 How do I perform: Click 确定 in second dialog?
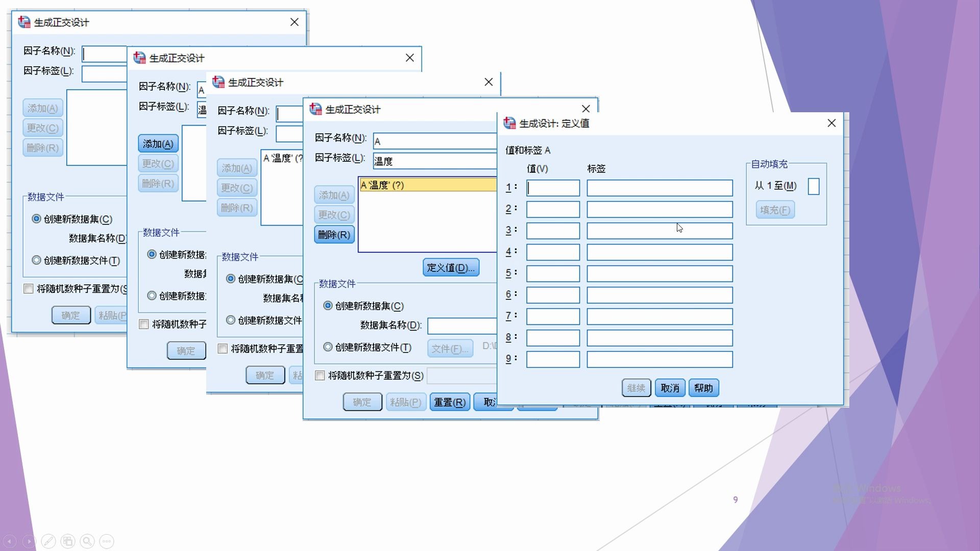click(186, 350)
